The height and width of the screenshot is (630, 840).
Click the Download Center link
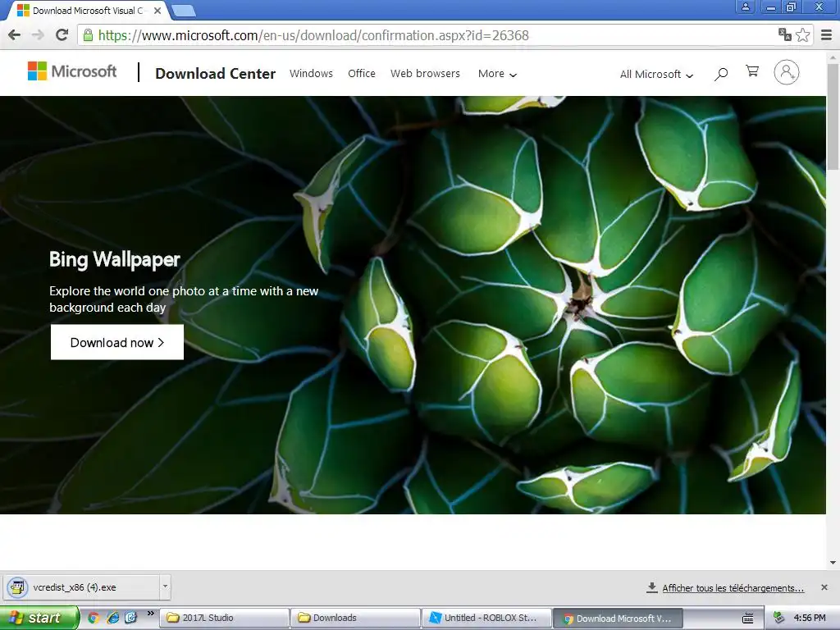[216, 73]
